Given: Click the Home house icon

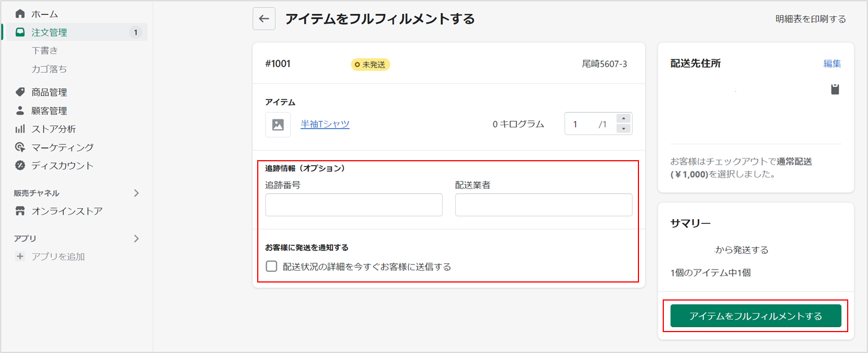Looking at the screenshot, I should [x=20, y=14].
